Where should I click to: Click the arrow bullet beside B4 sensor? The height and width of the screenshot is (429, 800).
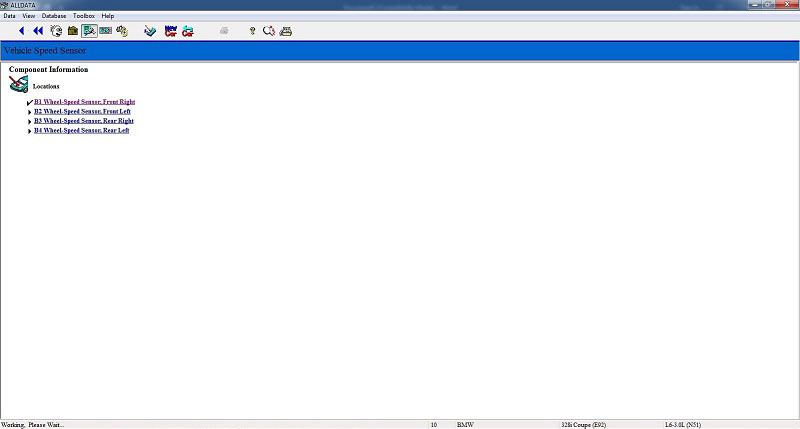click(x=30, y=131)
